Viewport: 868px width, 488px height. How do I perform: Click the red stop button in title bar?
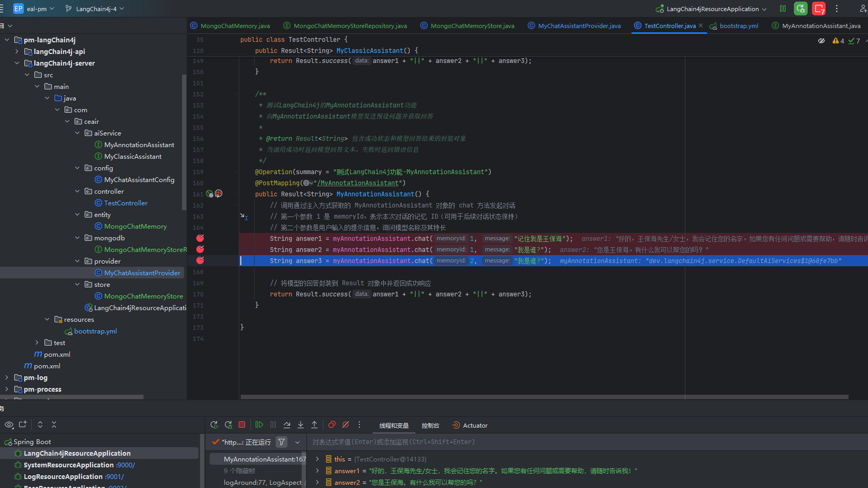pos(819,8)
